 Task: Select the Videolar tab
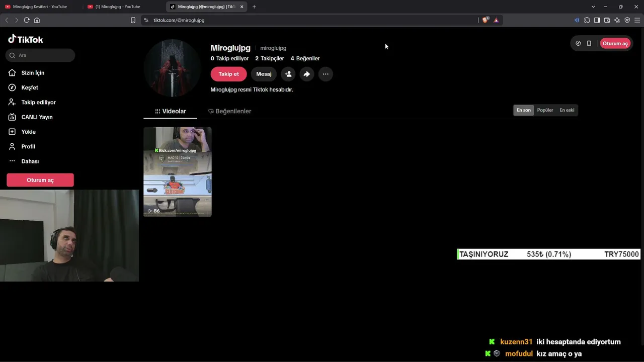click(170, 111)
